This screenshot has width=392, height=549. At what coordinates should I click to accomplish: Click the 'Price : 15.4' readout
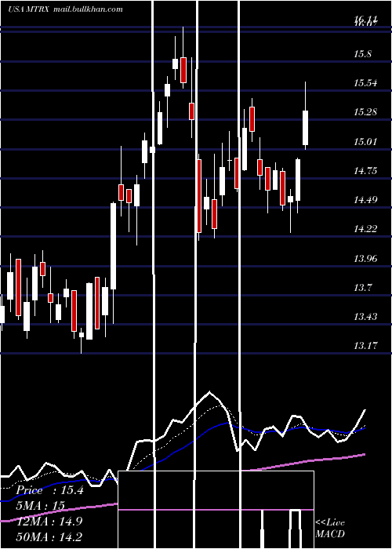pyautogui.click(x=49, y=490)
